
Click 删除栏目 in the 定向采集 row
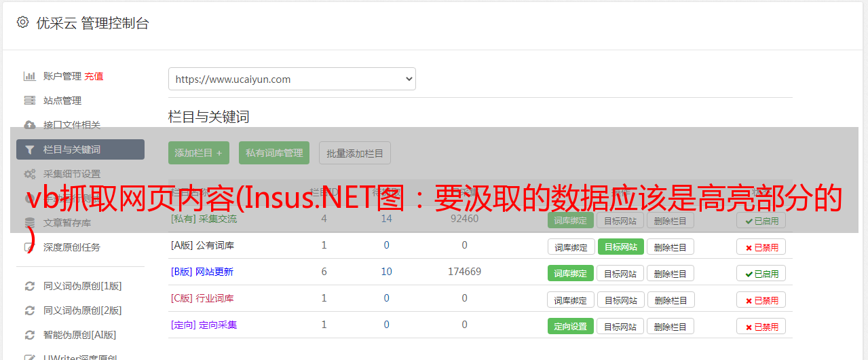pos(671,327)
